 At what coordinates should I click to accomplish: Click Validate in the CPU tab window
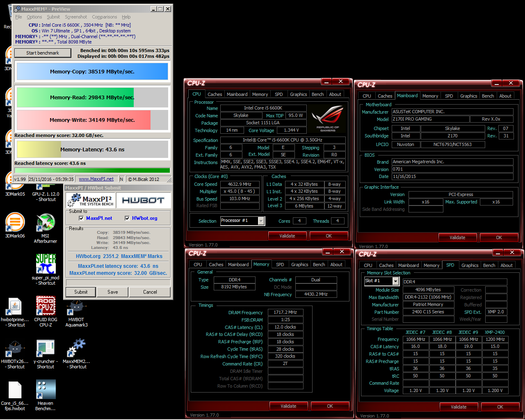[x=287, y=236]
